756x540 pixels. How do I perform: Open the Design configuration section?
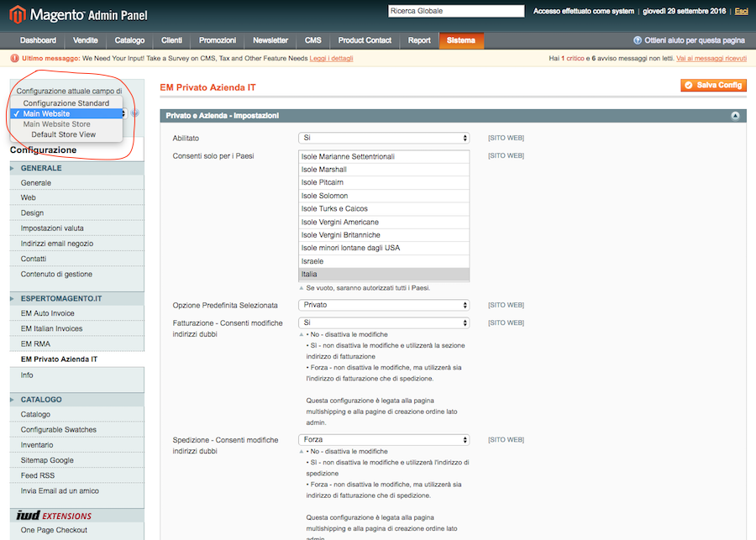point(32,213)
